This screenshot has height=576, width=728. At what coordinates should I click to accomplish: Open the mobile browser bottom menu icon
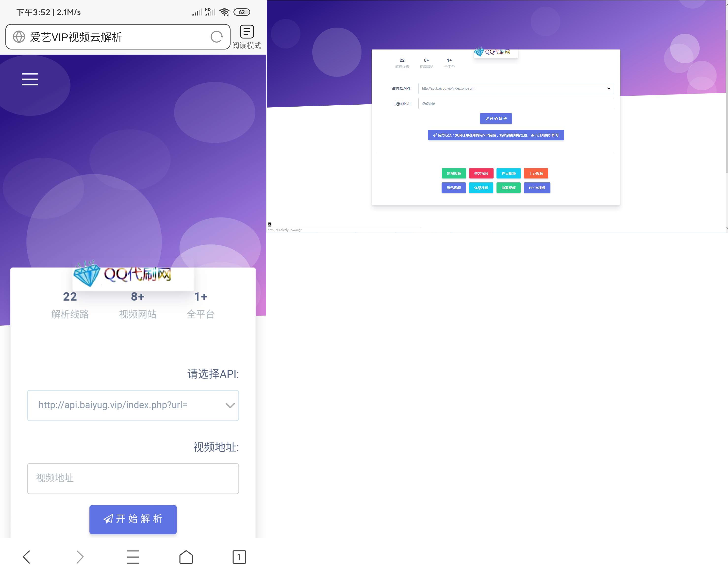(133, 557)
